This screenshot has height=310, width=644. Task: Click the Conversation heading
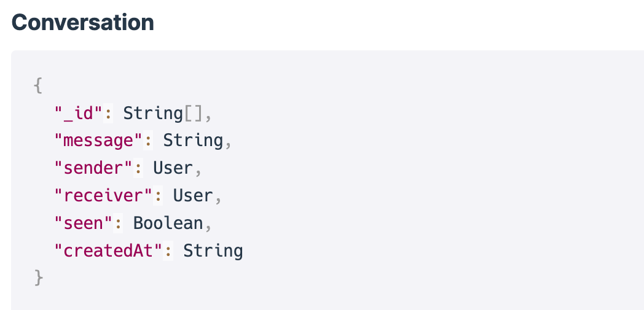click(x=82, y=23)
